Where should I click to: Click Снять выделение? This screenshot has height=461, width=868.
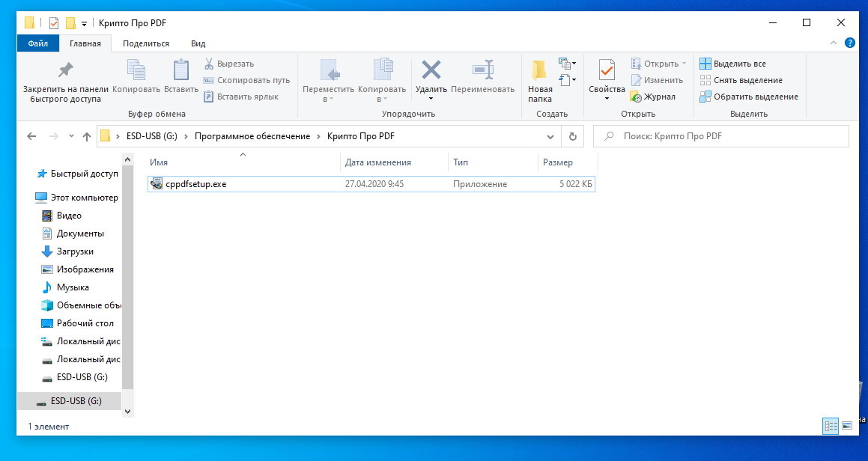[741, 80]
